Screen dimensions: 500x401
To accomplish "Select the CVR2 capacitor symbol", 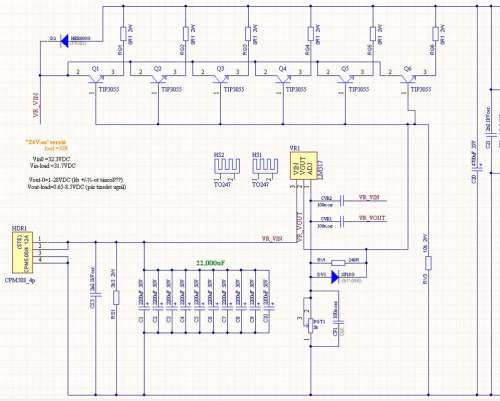I will [x=342, y=201].
